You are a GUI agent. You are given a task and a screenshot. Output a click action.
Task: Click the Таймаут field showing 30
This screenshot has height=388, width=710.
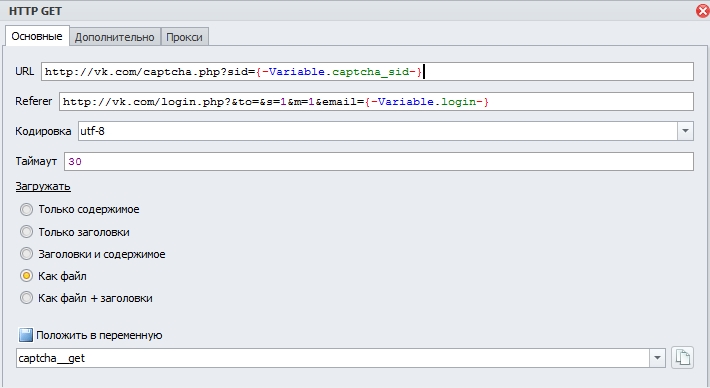(379, 162)
